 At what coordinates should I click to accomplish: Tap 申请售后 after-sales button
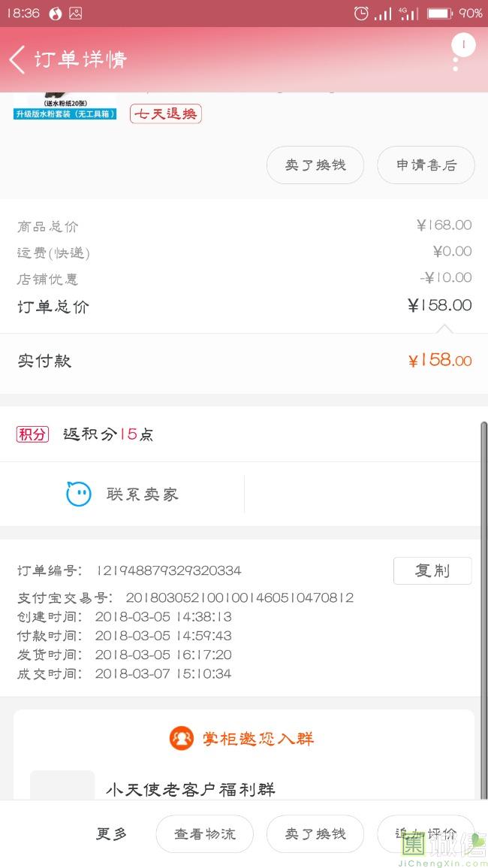[426, 165]
